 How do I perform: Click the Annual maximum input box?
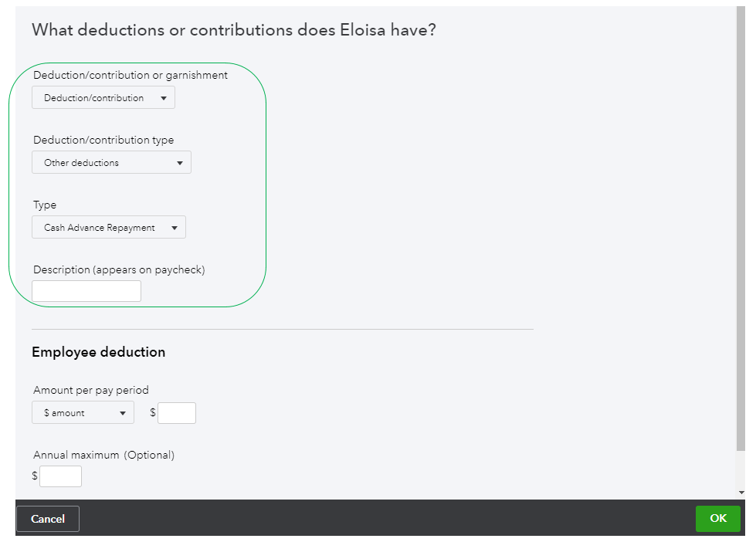60,476
